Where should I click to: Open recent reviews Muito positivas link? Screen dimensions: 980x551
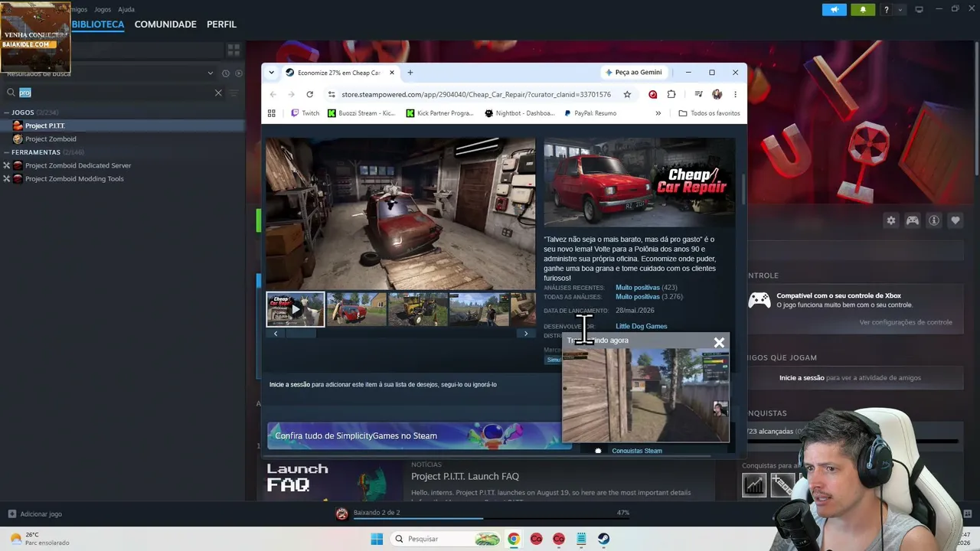click(x=638, y=288)
